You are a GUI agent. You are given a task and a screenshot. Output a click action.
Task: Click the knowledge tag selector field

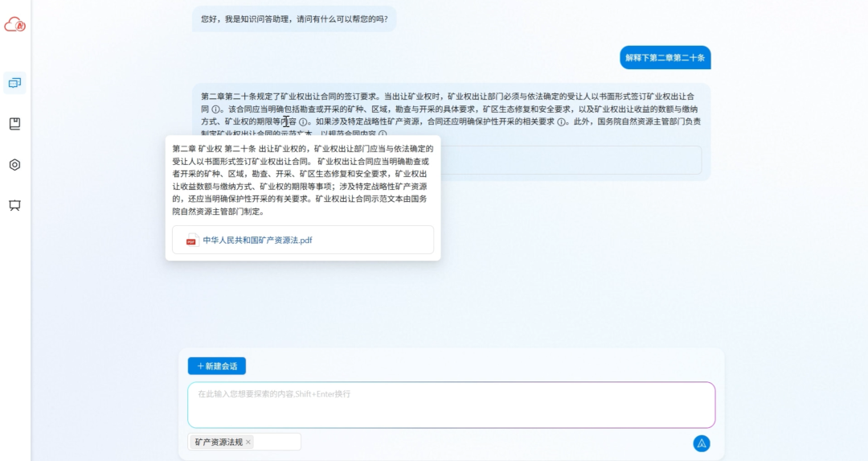(244, 442)
